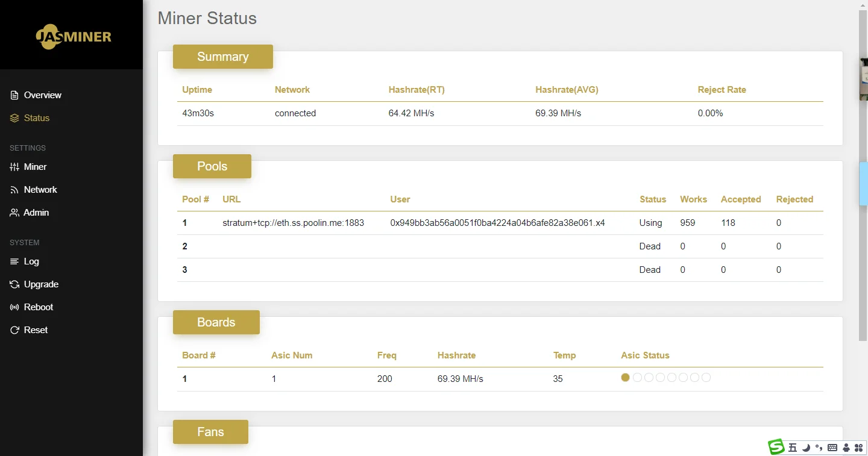This screenshot has width=868, height=456.
Task: Click the moon half-width toggle icon
Action: [x=806, y=448]
